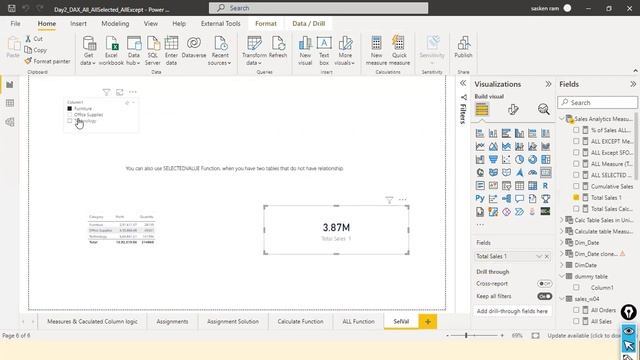This screenshot has height=360, width=640.
Task: Select the Python visual
Action: point(480,199)
